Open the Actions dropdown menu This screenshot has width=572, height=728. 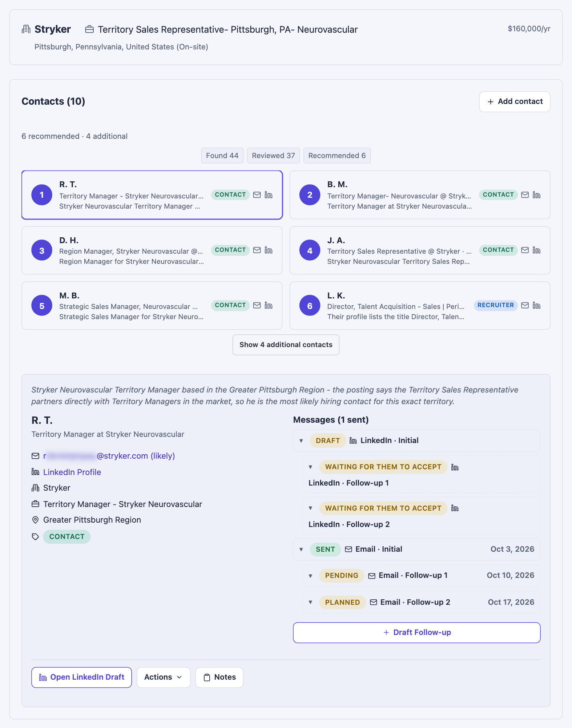[163, 677]
